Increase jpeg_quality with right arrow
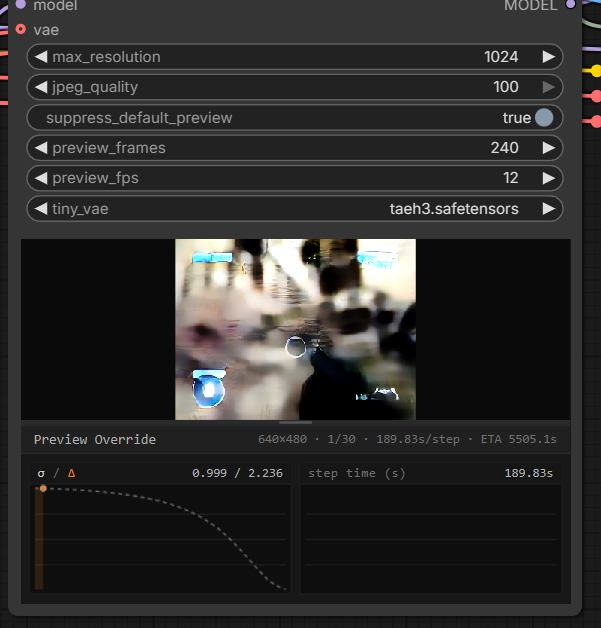601x628 pixels. pyautogui.click(x=549, y=87)
